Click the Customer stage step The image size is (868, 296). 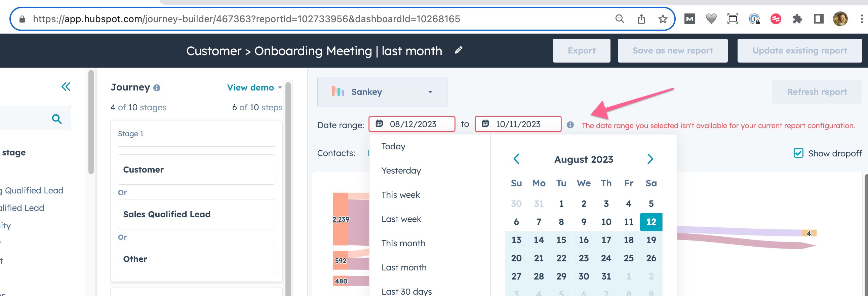point(196,170)
